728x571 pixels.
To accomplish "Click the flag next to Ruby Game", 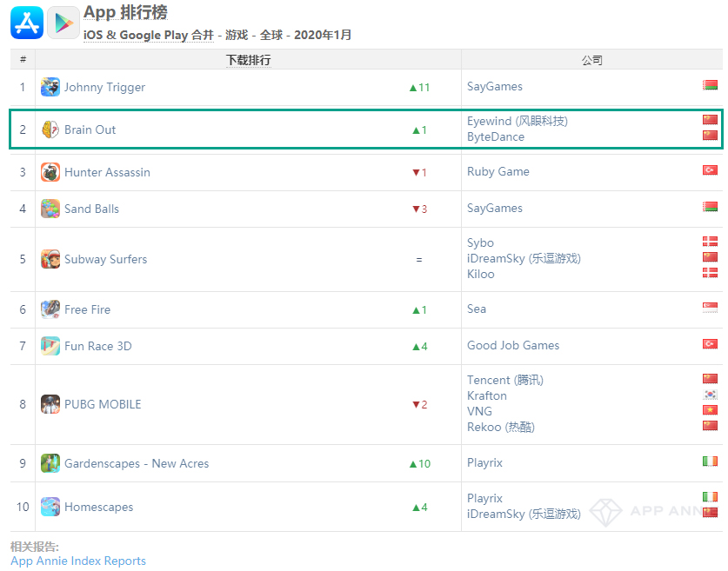I will coord(710,170).
